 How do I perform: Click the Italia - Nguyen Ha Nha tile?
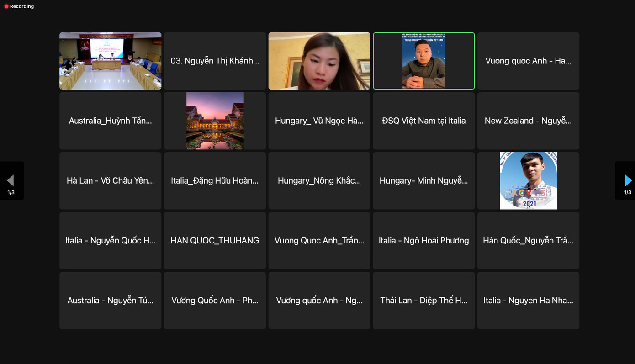[x=528, y=300]
